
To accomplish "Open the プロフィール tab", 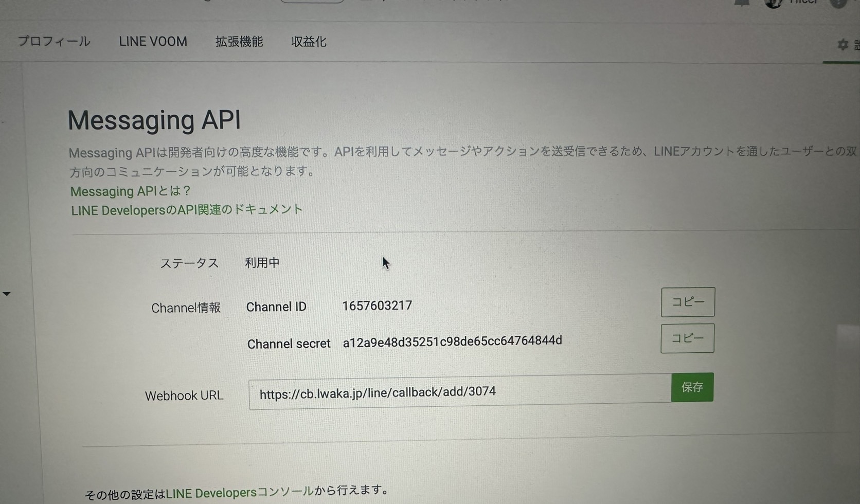I will pyautogui.click(x=54, y=41).
